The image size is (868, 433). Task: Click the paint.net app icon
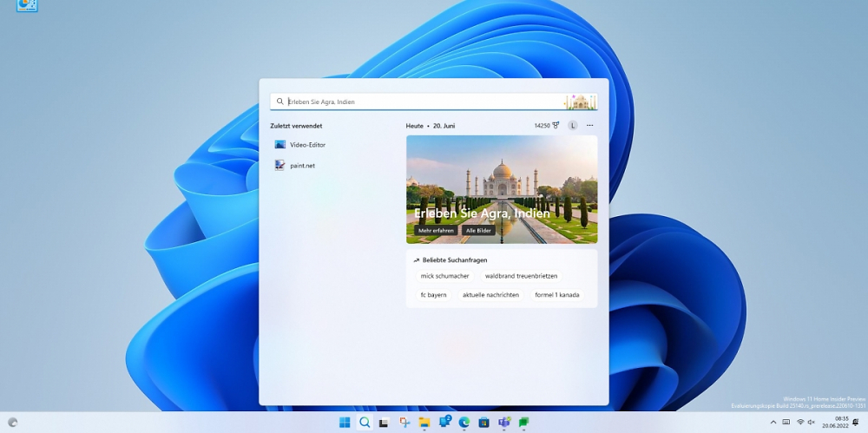click(x=280, y=165)
